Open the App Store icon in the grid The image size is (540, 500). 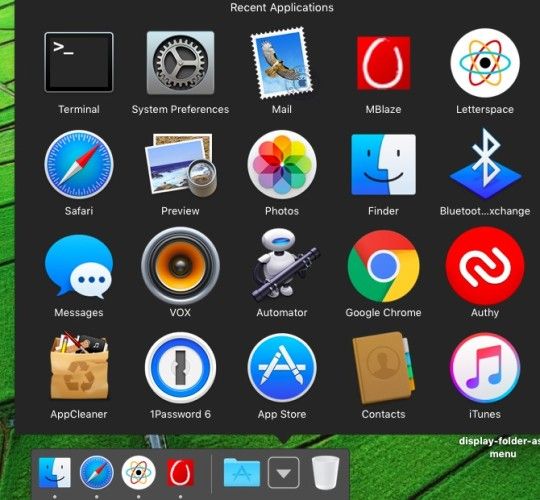coord(282,367)
